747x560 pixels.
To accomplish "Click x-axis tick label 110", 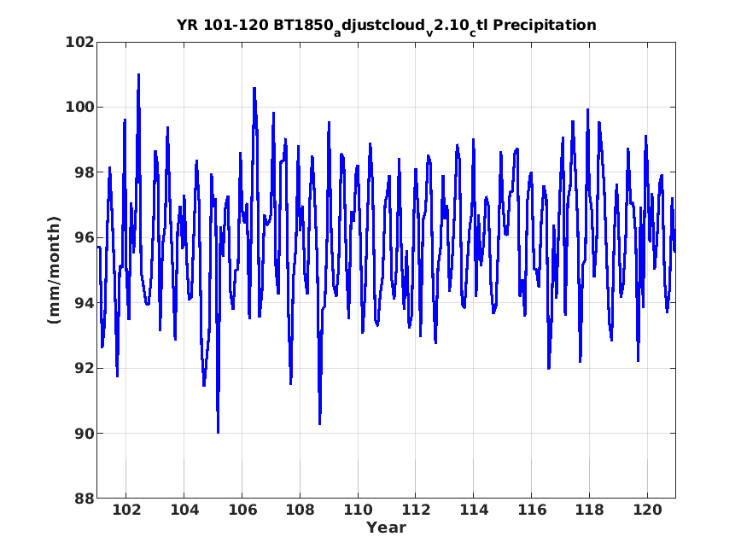I will pos(358,510).
